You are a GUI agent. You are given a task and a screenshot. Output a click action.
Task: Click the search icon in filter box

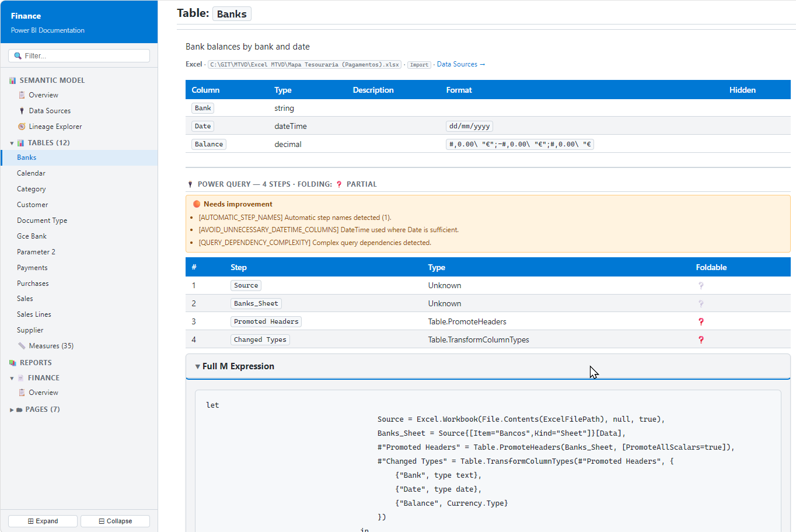pos(18,56)
